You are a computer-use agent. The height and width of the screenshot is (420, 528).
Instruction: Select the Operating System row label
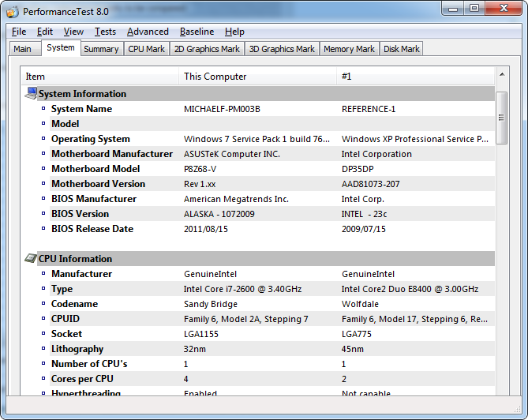tap(91, 139)
